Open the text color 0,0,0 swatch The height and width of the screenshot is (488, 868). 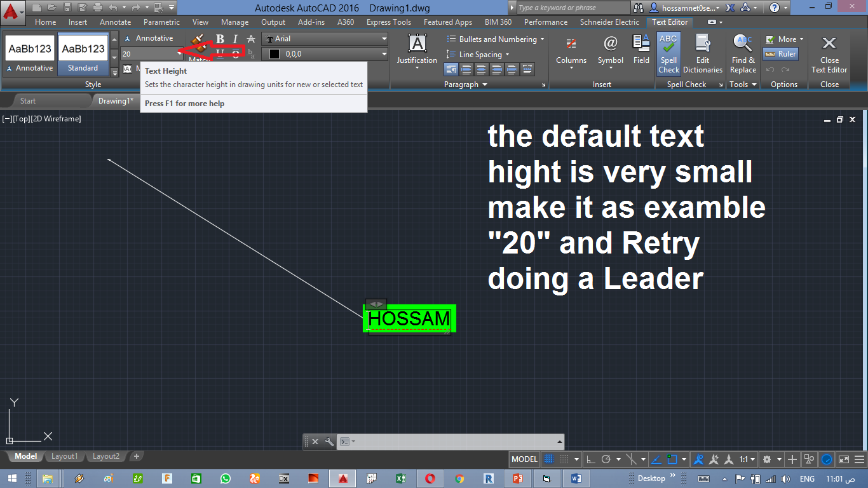(x=324, y=53)
